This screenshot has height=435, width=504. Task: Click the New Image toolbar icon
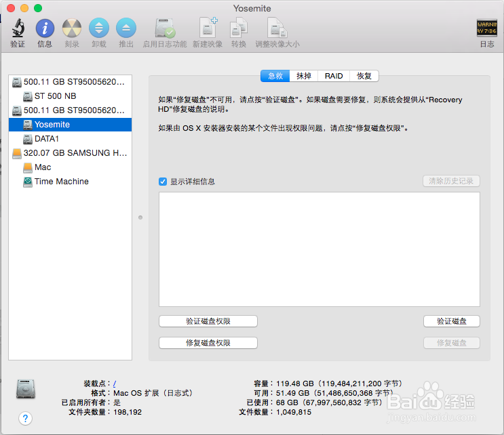208,28
